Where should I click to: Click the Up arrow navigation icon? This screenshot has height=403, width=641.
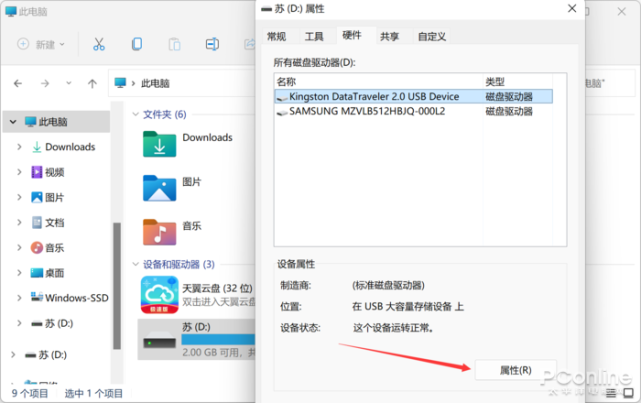click(x=92, y=84)
